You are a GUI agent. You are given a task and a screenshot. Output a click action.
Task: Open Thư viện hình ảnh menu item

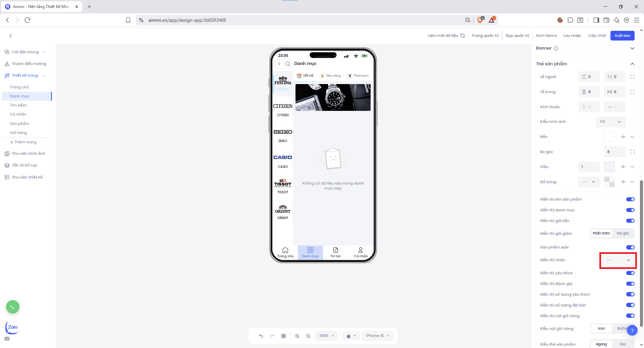[x=29, y=153]
